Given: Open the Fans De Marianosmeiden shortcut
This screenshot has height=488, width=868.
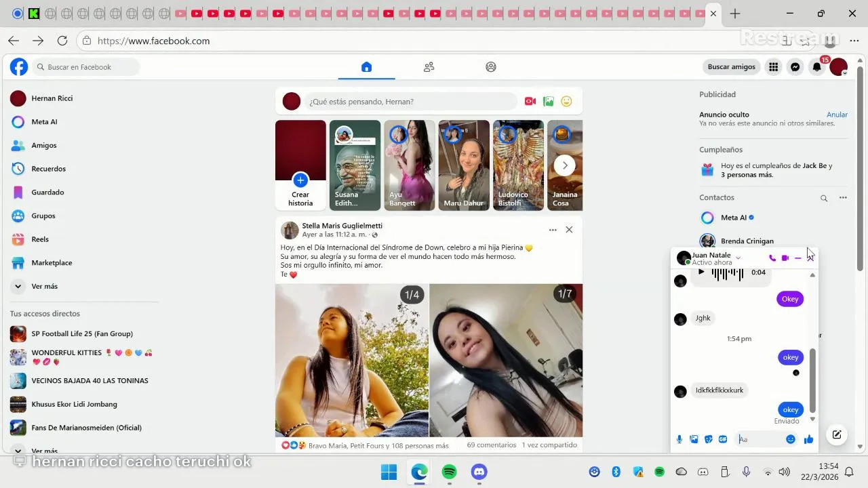Looking at the screenshot, I should (81, 428).
